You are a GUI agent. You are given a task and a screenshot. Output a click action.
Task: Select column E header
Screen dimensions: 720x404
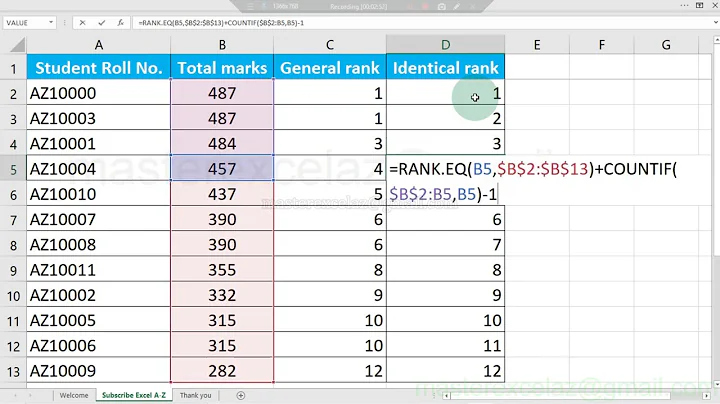(537, 45)
